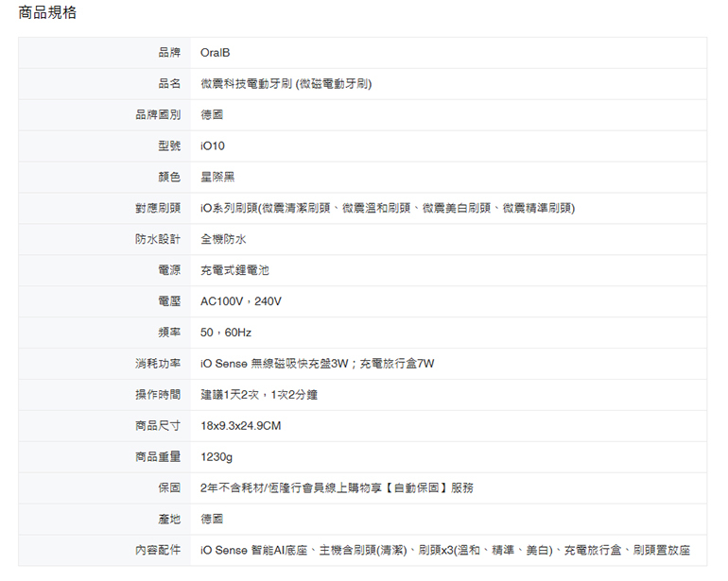
Task: Click the iO系列刷頭 compatible heads value
Action: pyautogui.click(x=388, y=209)
